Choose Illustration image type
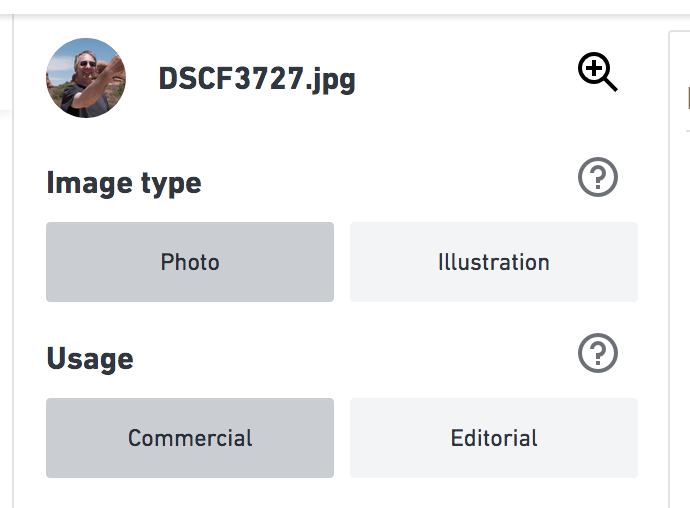690x508 pixels. coord(494,262)
